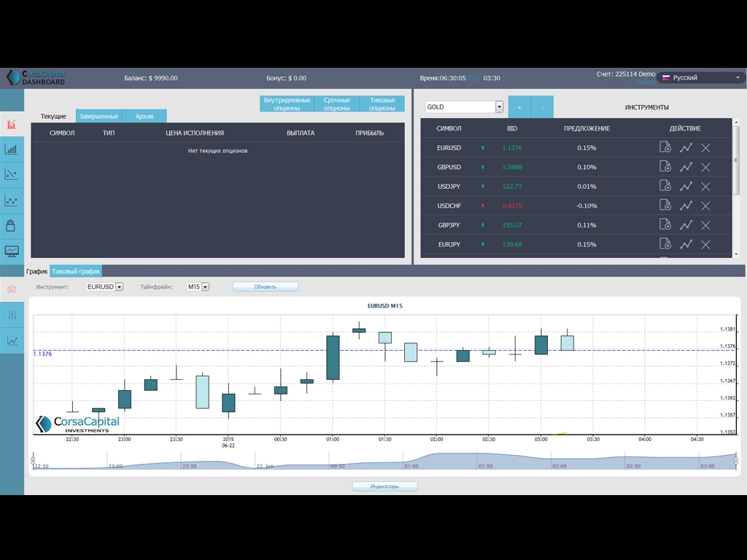Click the plus button to add instrument
This screenshot has height=560, width=747.
click(519, 107)
